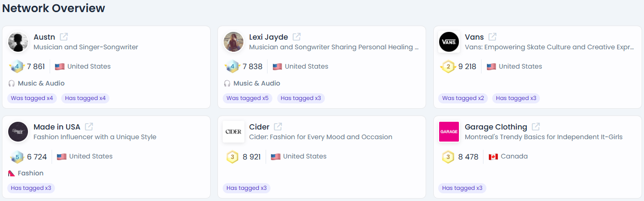This screenshot has width=644, height=201.
Task: Click the high heel Fashion icon
Action: pos(12,173)
